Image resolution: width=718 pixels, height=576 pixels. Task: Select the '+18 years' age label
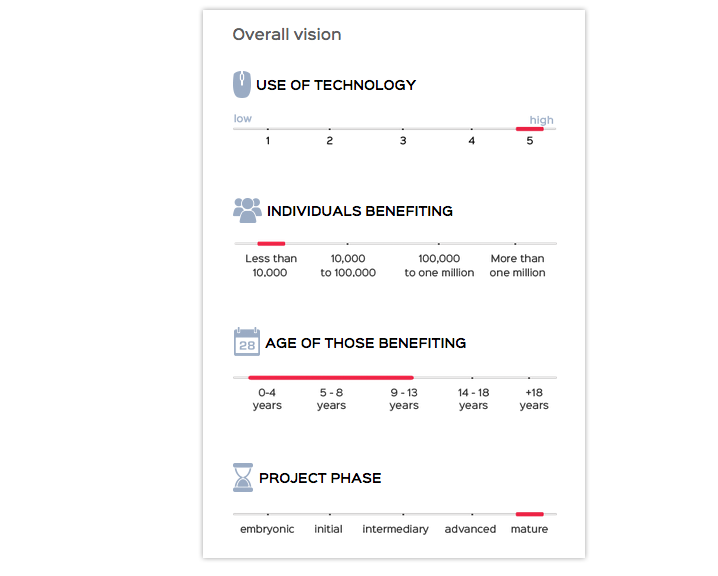(x=534, y=399)
